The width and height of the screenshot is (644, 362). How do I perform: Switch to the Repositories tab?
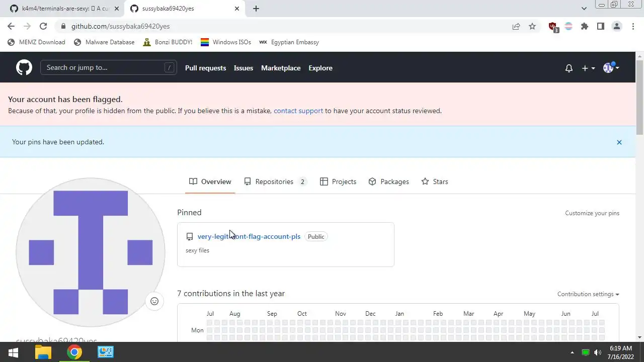pos(275,182)
